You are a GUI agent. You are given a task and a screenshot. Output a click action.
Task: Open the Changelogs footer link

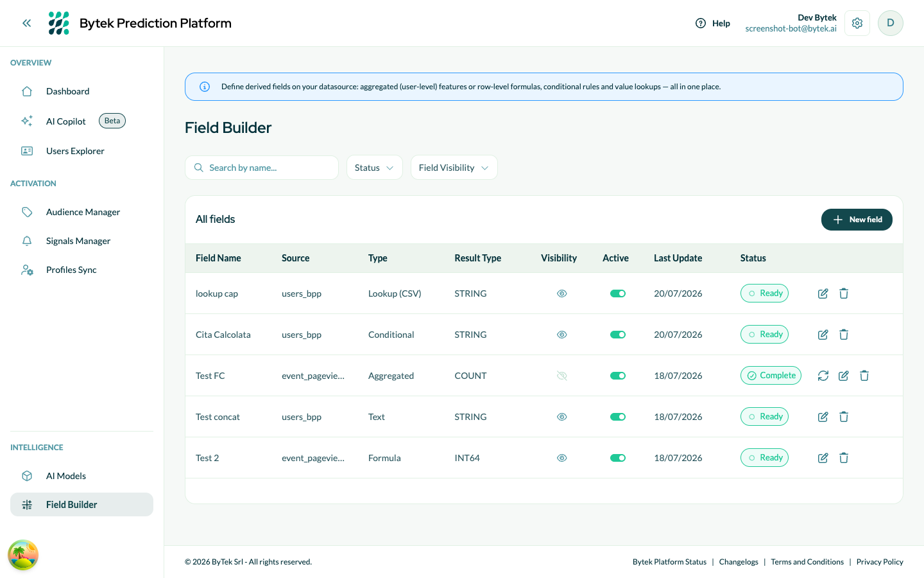(x=739, y=562)
